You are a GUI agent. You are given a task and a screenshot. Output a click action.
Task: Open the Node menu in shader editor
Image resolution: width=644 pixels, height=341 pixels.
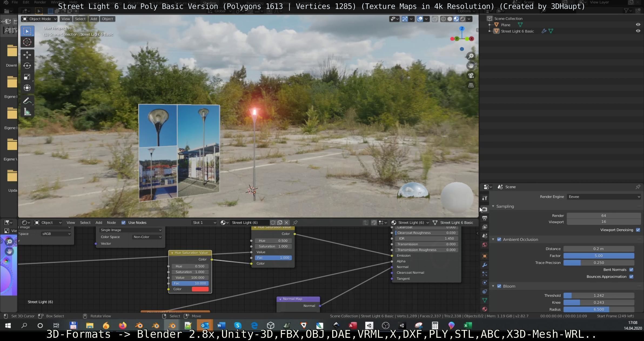coord(111,222)
